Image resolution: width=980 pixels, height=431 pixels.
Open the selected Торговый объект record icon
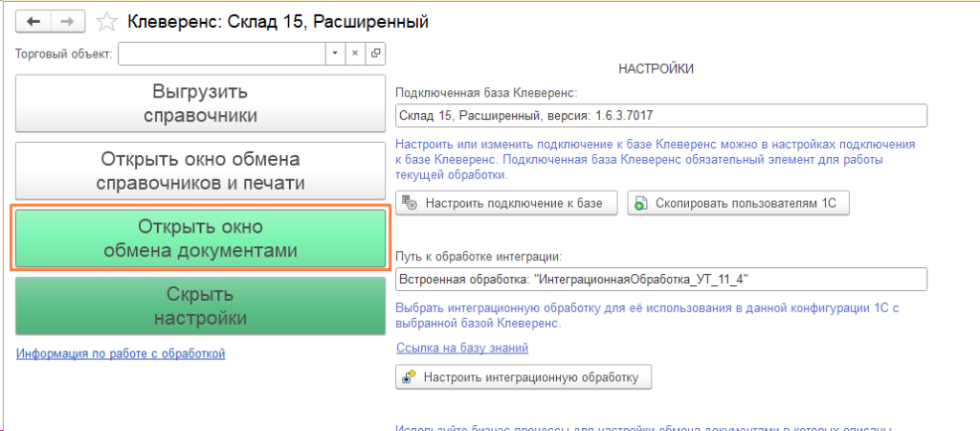pos(375,54)
